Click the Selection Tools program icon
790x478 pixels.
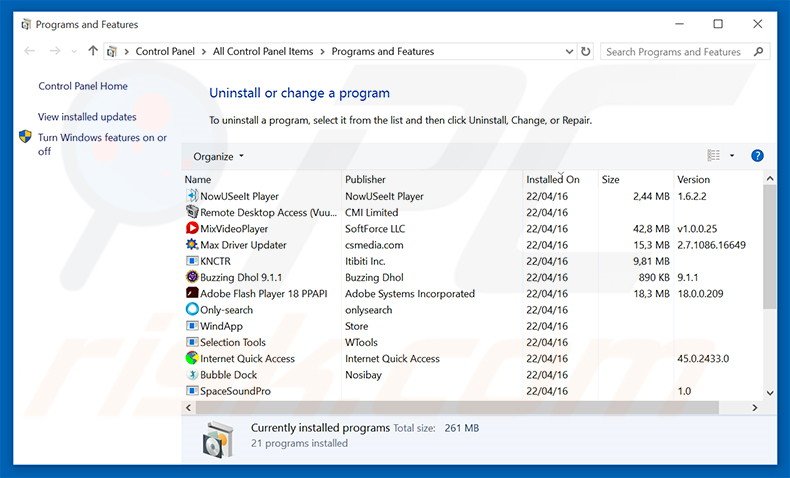click(x=192, y=342)
